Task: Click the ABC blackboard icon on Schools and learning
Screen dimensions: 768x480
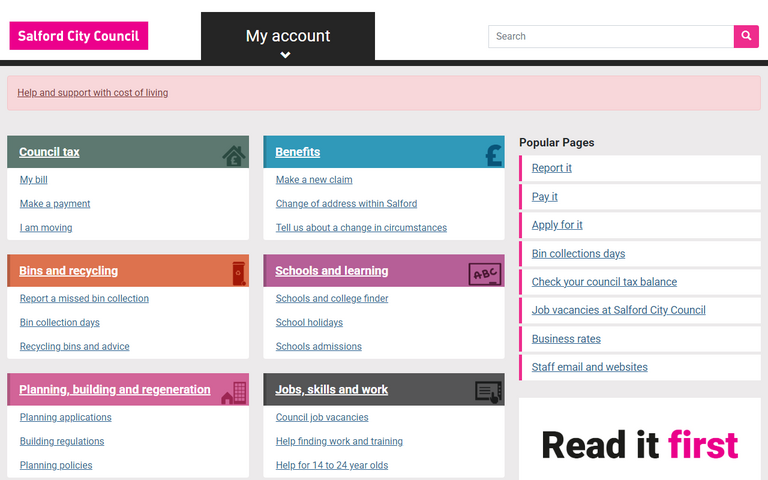Action: [x=485, y=273]
